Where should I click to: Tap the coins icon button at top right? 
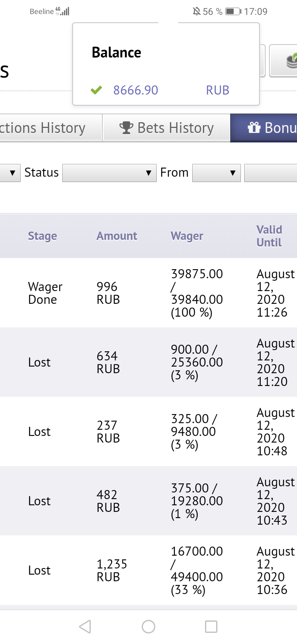click(288, 61)
